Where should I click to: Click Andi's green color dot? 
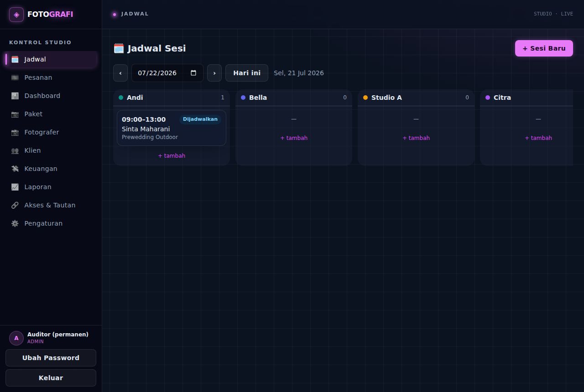pyautogui.click(x=121, y=98)
